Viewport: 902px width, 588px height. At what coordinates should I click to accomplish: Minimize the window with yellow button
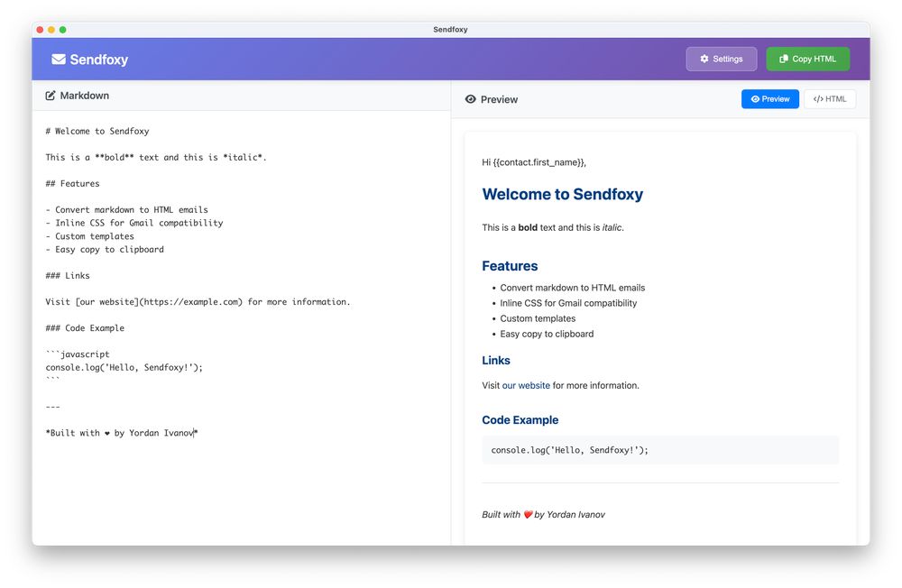51,30
